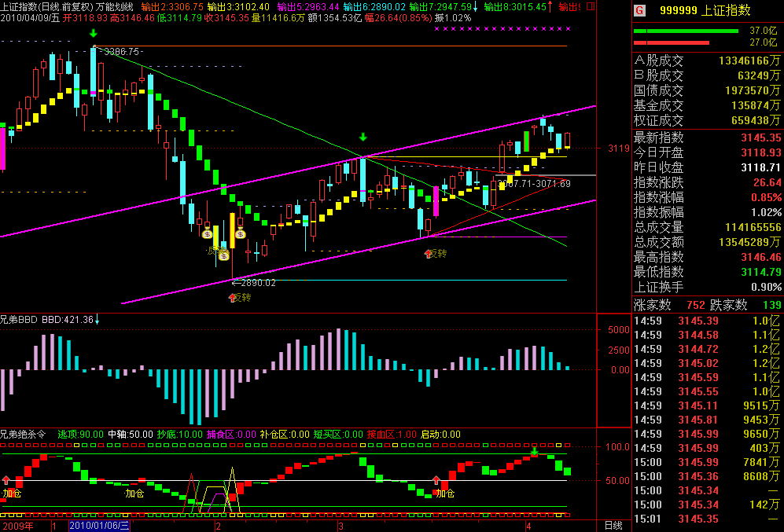Click the red G icon beside stock code 999999

pyautogui.click(x=639, y=10)
